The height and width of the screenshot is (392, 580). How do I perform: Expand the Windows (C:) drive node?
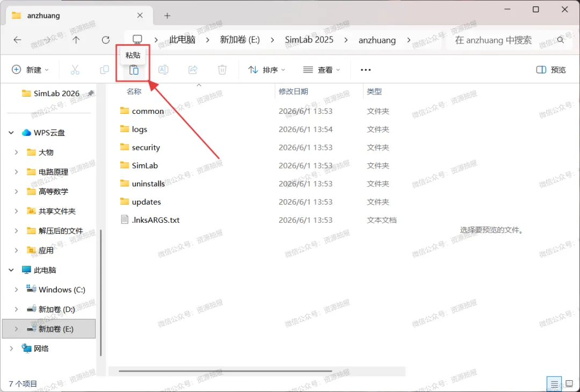point(16,289)
